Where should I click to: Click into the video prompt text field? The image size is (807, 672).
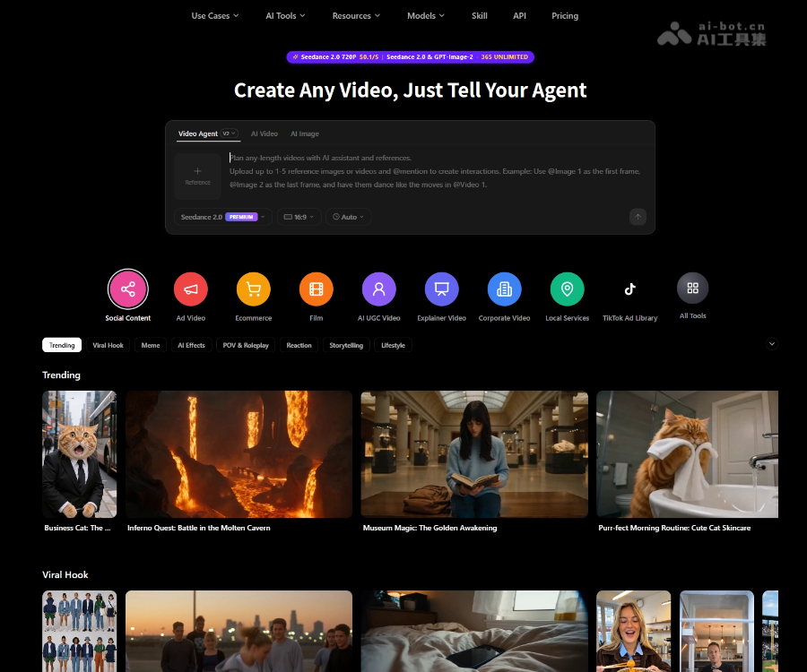click(x=435, y=171)
